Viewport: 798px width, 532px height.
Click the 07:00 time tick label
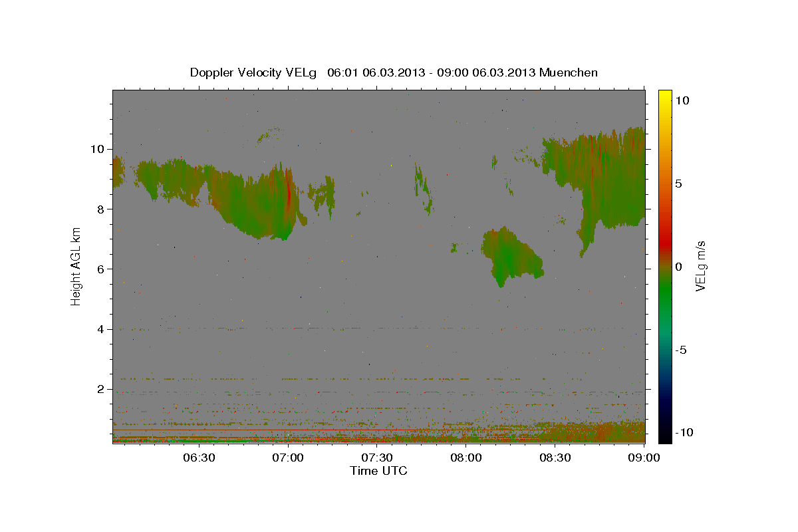[289, 458]
